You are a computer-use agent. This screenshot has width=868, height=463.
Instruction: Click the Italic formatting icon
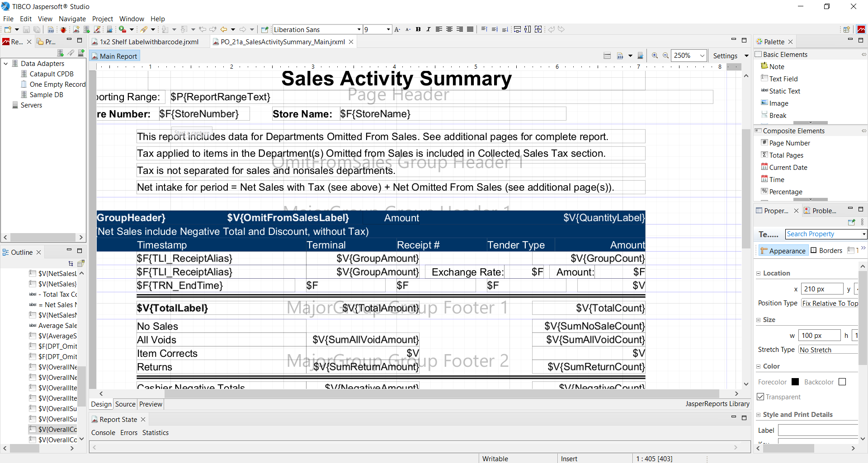[429, 29]
